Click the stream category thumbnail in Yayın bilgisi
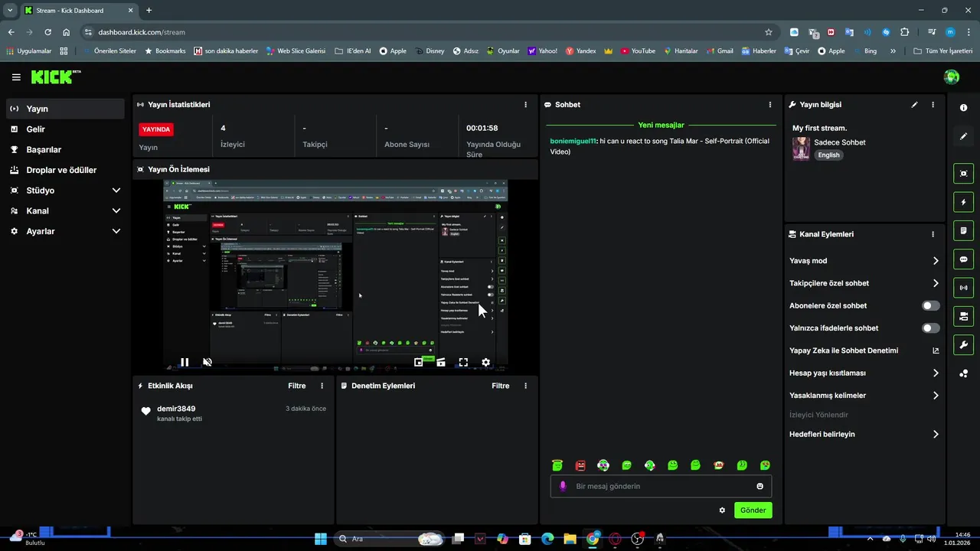980x551 pixels. 801,148
